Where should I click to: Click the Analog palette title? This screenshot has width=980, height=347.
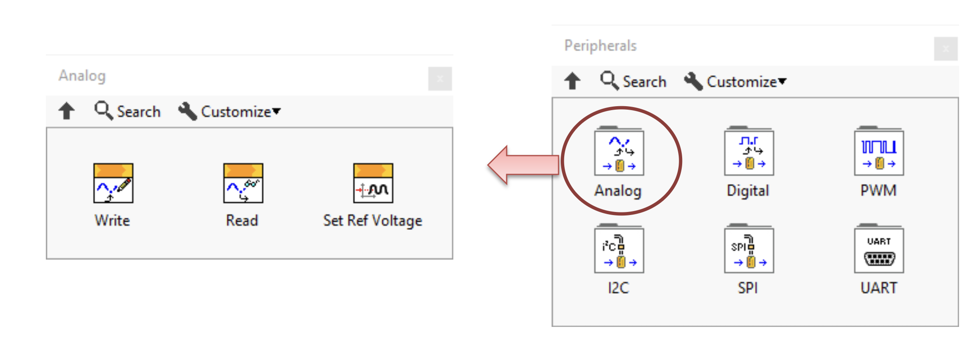[82, 76]
